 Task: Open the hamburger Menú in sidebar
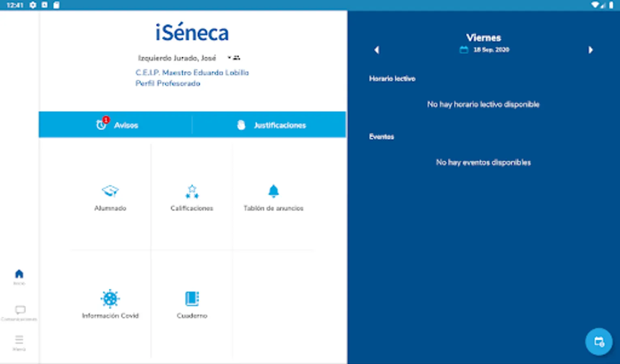[19, 340]
